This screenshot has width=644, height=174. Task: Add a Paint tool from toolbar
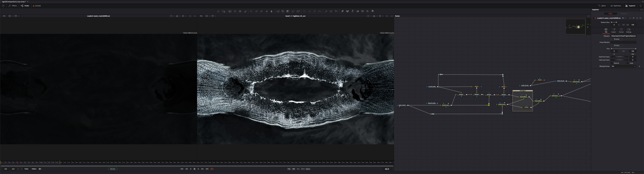pos(245,11)
